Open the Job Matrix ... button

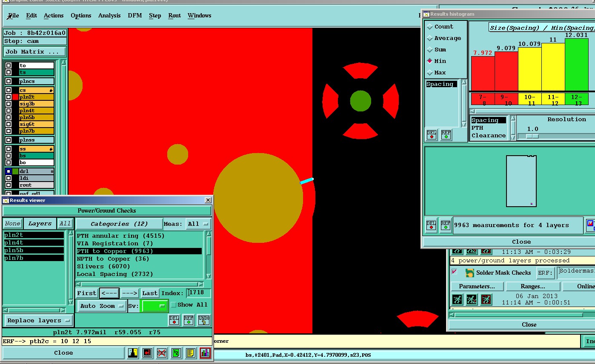(x=34, y=52)
